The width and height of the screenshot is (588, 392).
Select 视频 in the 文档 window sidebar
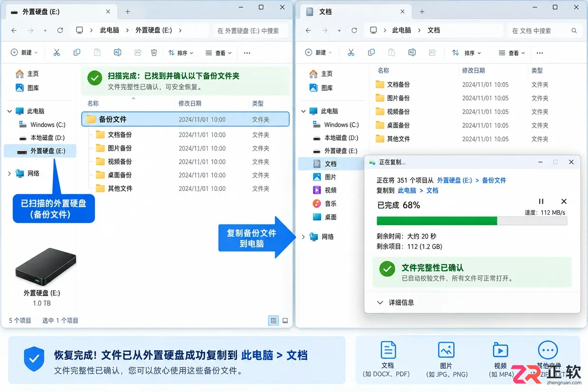pyautogui.click(x=325, y=190)
